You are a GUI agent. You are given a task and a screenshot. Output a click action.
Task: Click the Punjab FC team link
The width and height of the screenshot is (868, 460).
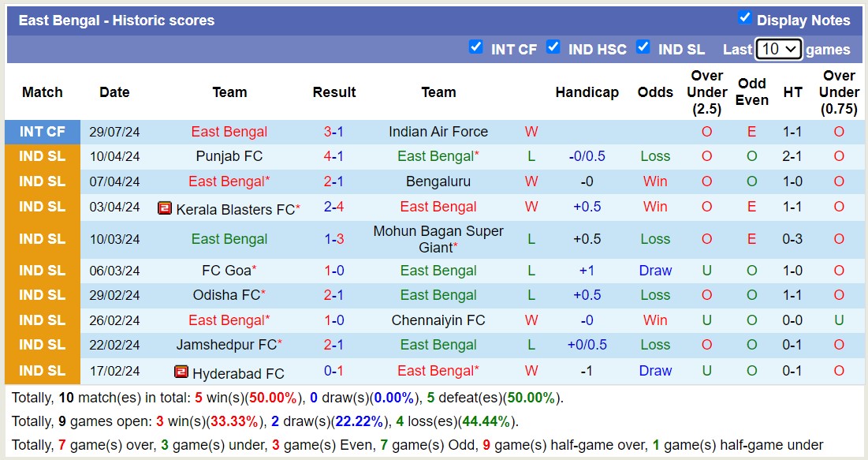tap(229, 156)
